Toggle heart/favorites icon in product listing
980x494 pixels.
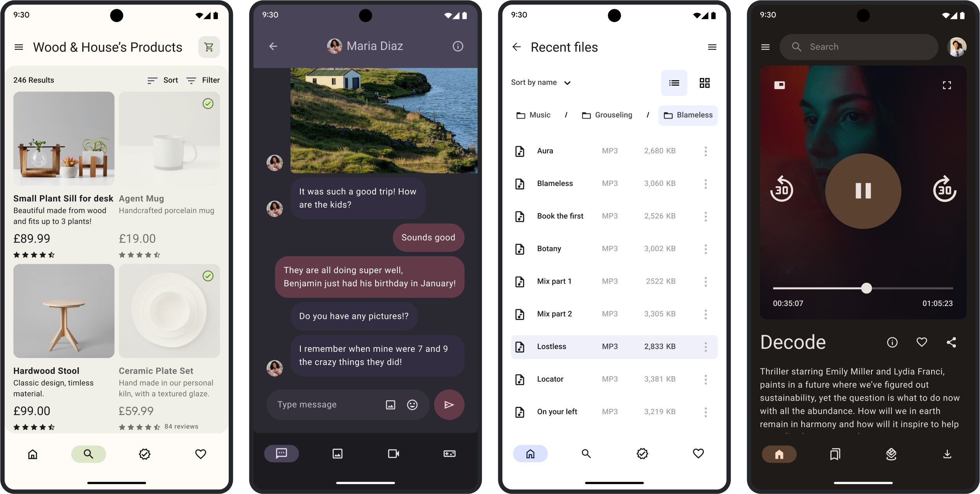click(200, 454)
